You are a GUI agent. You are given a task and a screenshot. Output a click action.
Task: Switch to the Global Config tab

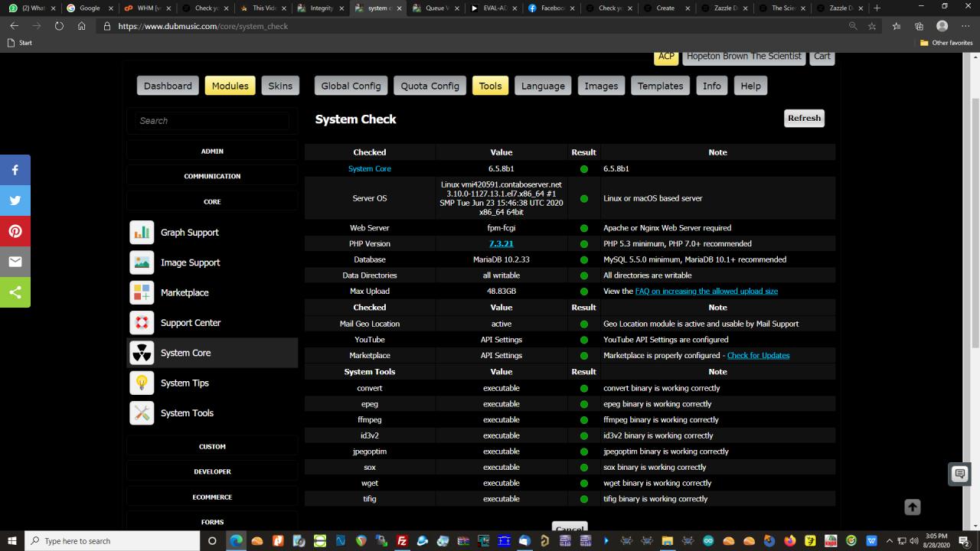(x=351, y=86)
